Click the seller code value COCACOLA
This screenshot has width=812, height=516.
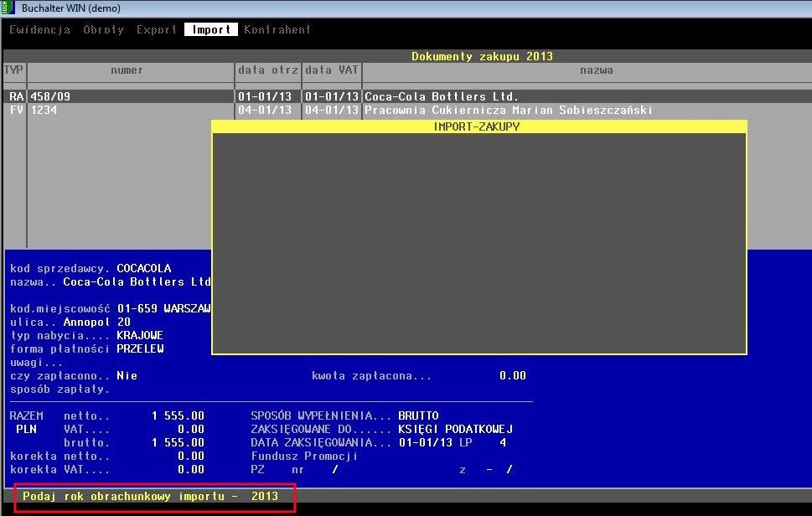pyautogui.click(x=144, y=268)
